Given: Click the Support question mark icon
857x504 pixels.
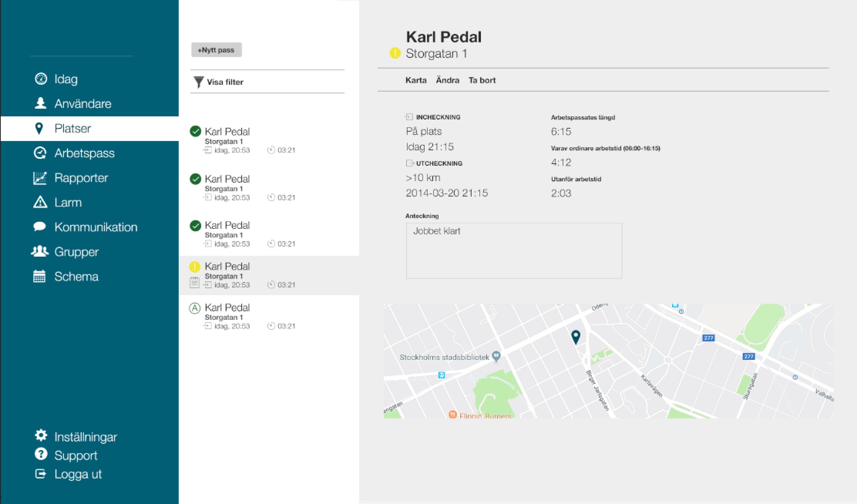Looking at the screenshot, I should click(x=40, y=454).
